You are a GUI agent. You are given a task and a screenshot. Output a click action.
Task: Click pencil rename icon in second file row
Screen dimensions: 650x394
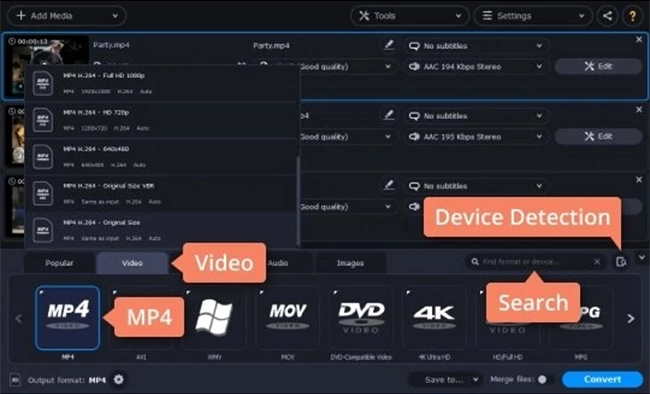pyautogui.click(x=388, y=115)
